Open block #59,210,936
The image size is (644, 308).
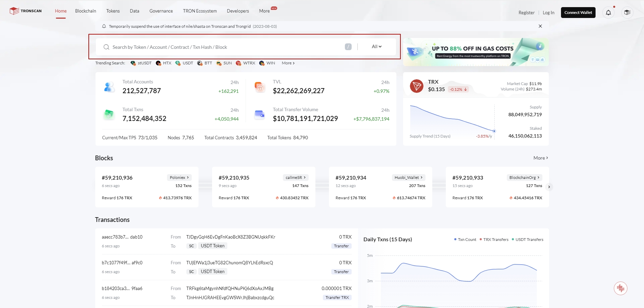(x=117, y=178)
